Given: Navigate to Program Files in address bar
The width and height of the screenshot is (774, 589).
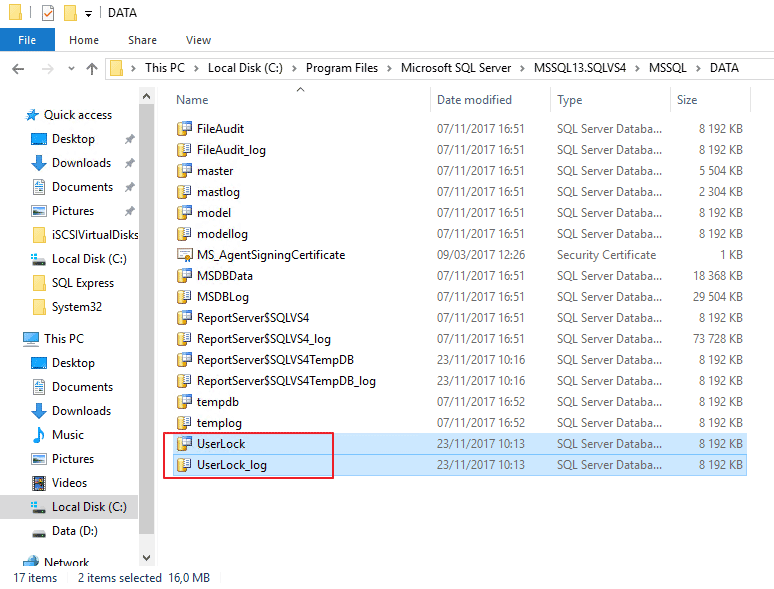Looking at the screenshot, I should [342, 68].
